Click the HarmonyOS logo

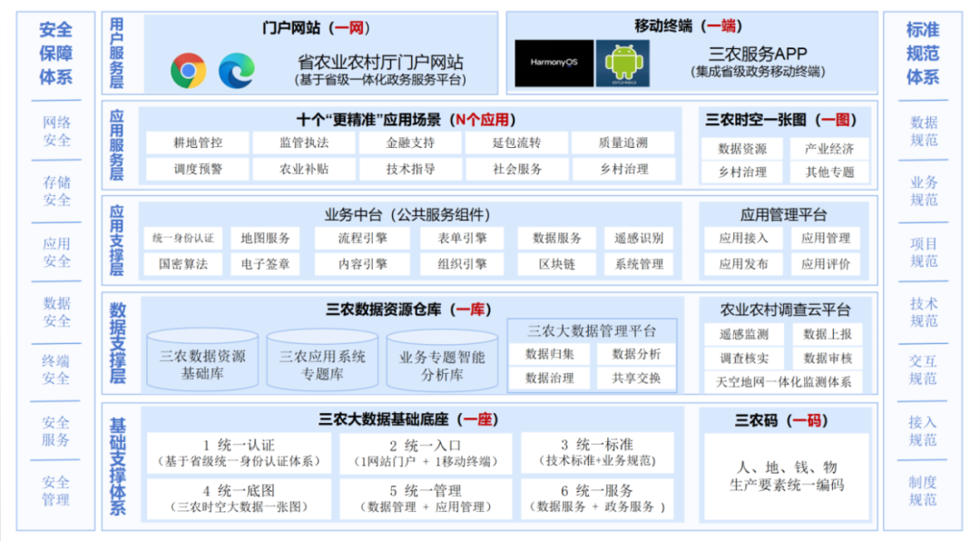coord(554,64)
